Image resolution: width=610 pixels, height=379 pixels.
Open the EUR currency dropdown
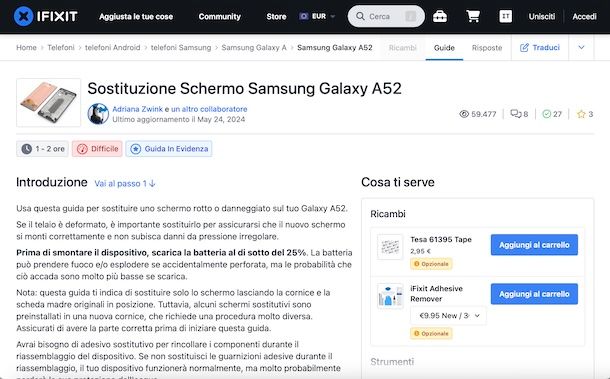317,16
